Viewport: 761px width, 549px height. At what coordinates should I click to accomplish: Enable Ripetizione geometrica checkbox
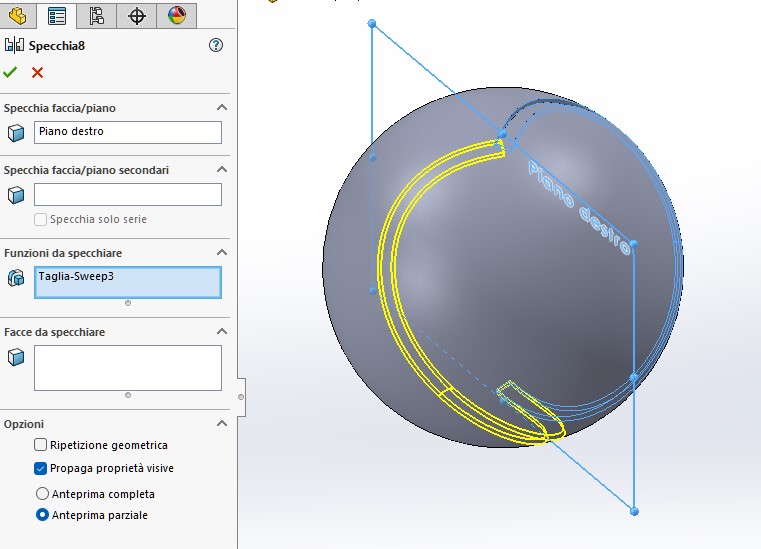[41, 445]
